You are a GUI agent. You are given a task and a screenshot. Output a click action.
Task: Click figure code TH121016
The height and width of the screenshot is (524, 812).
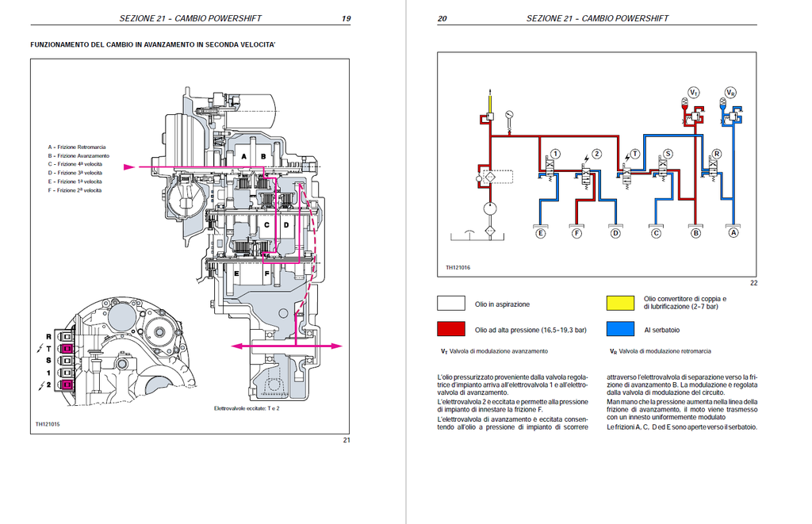pyautogui.click(x=458, y=268)
